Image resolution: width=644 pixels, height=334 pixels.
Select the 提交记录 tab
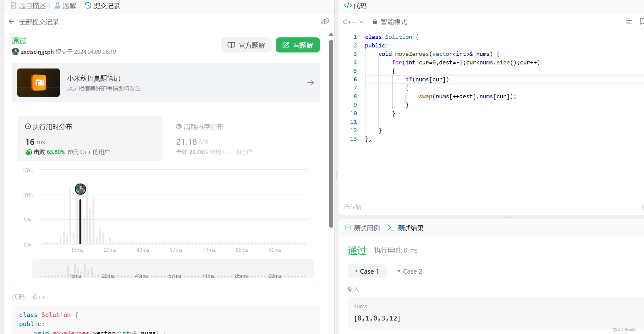[102, 6]
